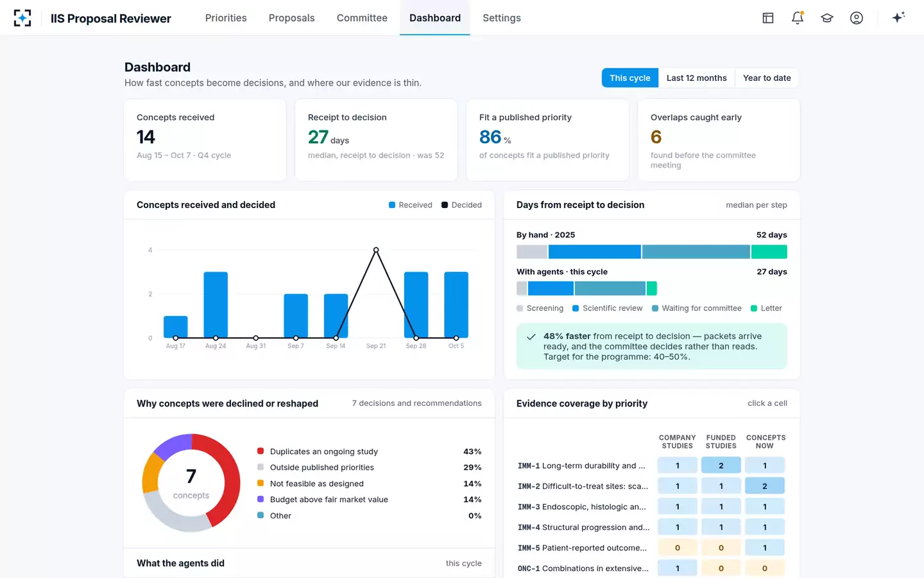Click the IIS Proposal Reviewer logo icon
The image size is (924, 578).
coord(22,18)
